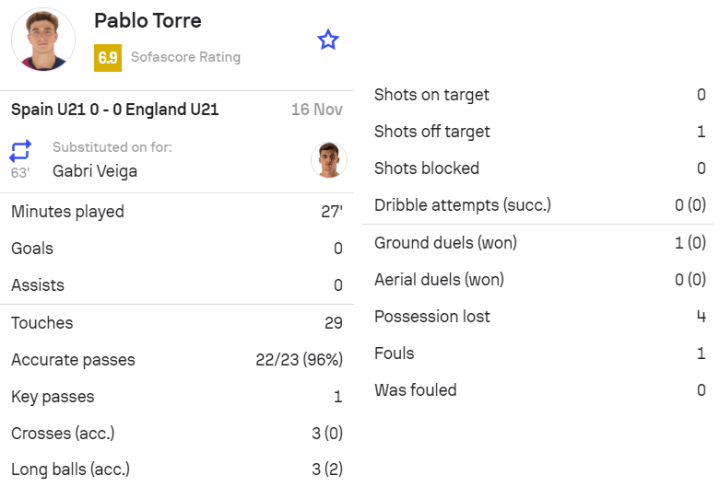The image size is (720, 487).
Task: Click the Gabri Veiga name link
Action: pos(95,171)
